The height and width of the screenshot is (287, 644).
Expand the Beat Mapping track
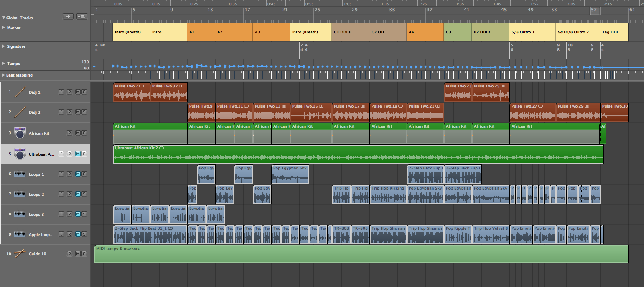3,75
